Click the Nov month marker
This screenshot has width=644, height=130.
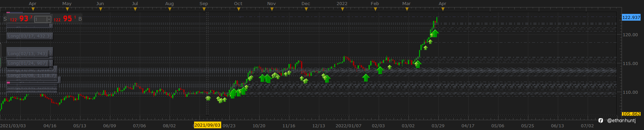tap(271, 4)
